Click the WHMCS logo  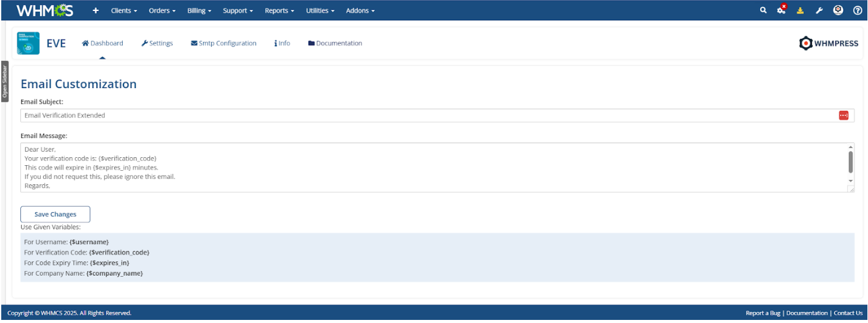click(44, 10)
